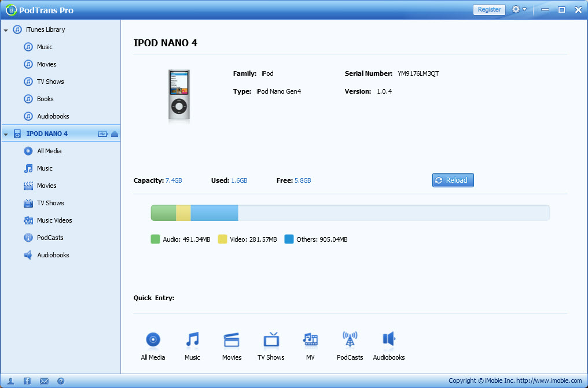588x388 pixels.
Task: Select Books under iTunes Library
Action: click(45, 99)
